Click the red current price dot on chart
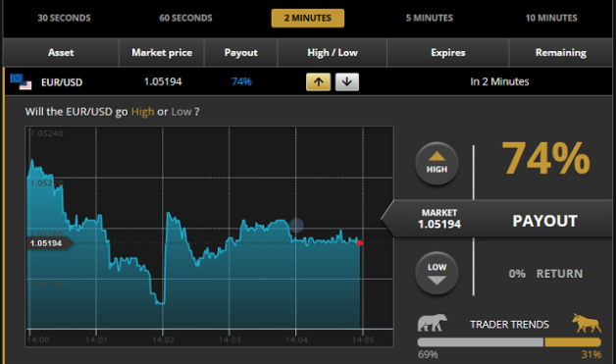The image size is (616, 364). tap(360, 243)
